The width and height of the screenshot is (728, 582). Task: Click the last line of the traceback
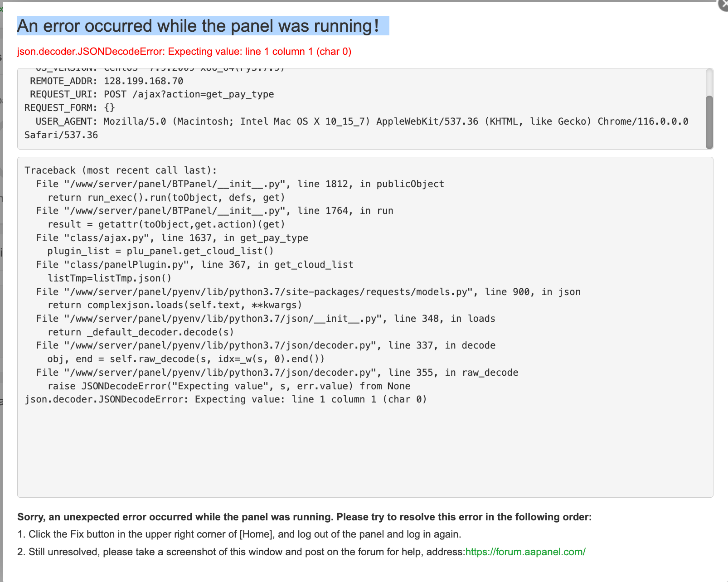226,399
